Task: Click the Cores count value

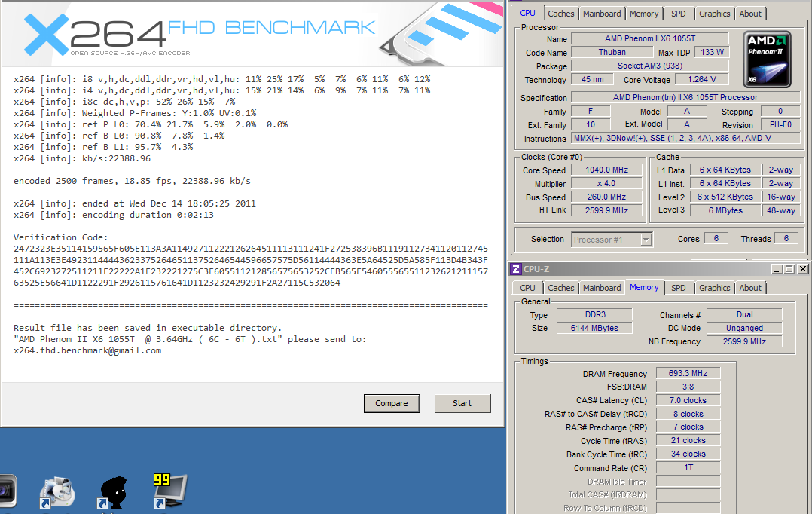Action: [x=716, y=238]
